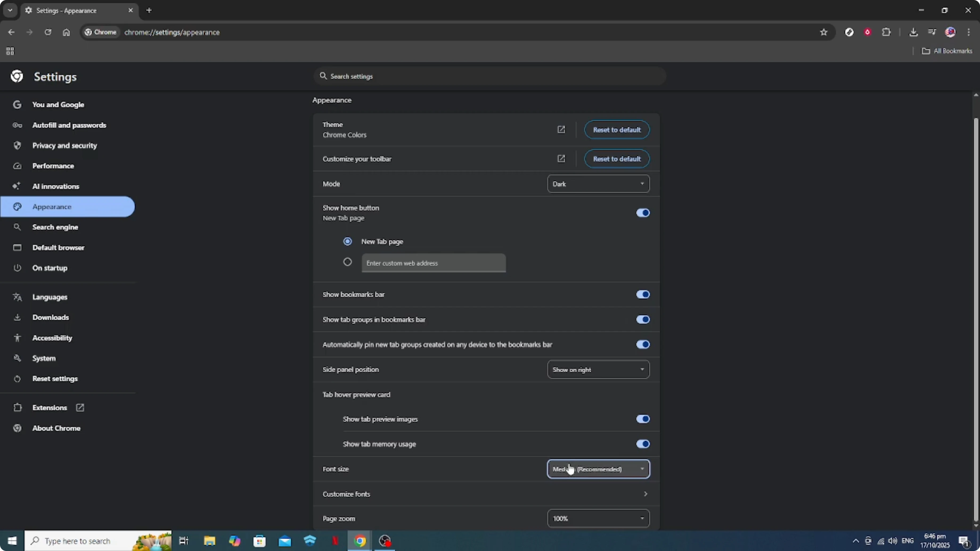Expand the Page zoom 100% dropdown
Viewport: 980px width, 551px height.
coord(598,519)
